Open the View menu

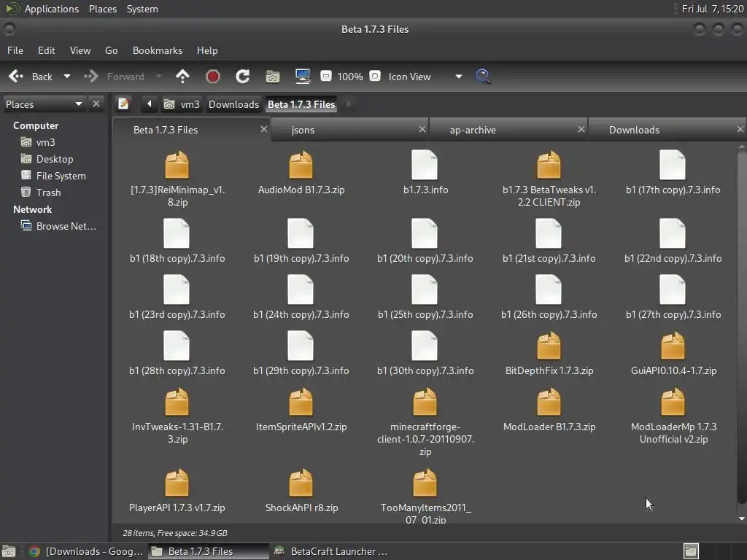point(80,50)
